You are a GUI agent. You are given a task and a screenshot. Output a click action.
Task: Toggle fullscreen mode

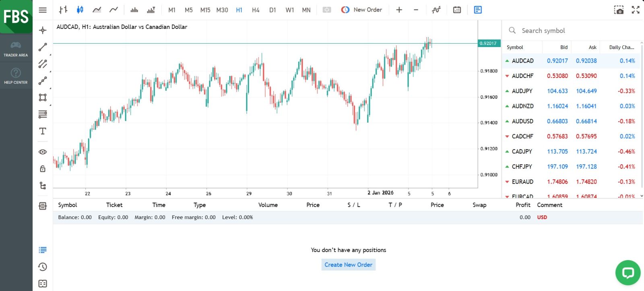coord(636,10)
